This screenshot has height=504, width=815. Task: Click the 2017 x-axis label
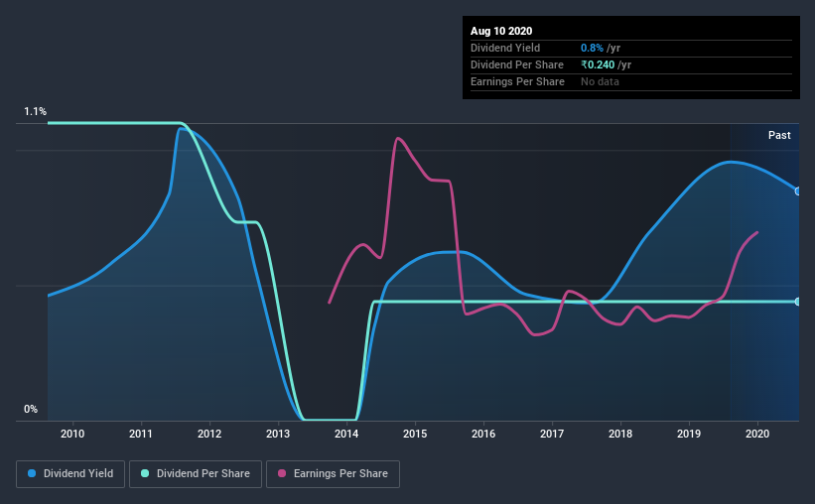552,434
